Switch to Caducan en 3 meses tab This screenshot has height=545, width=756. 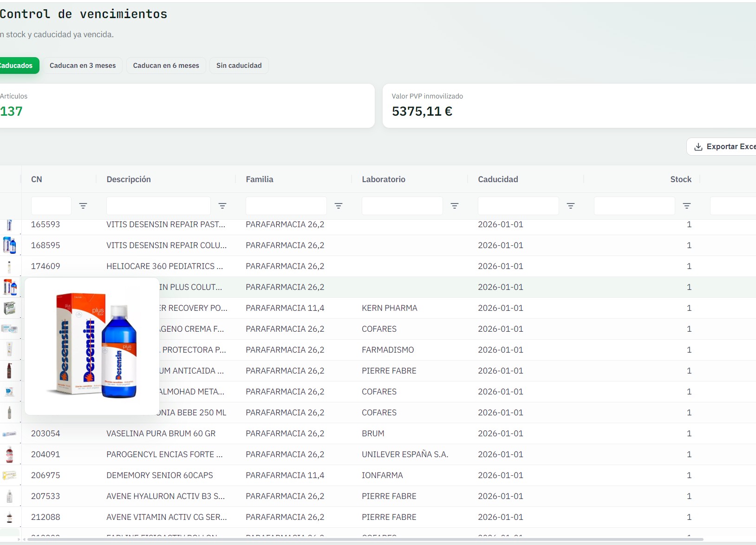83,66
